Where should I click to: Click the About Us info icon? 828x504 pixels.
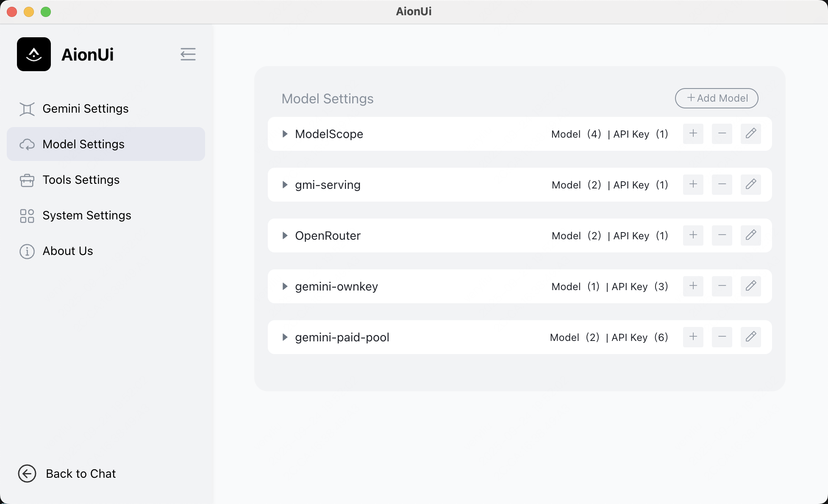click(27, 251)
